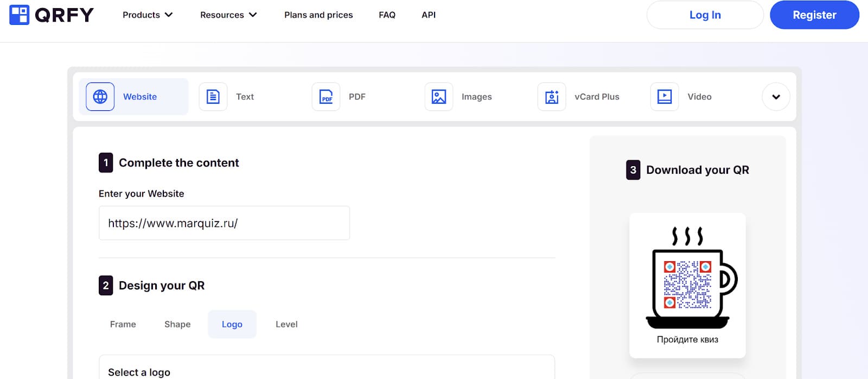This screenshot has width=868, height=379.
Task: Click the blue Register button
Action: tap(814, 15)
